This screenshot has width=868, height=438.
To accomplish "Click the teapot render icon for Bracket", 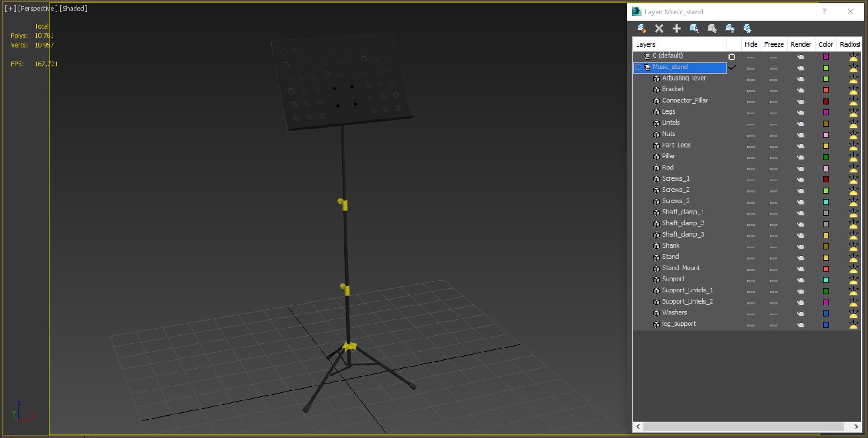I will (x=801, y=90).
